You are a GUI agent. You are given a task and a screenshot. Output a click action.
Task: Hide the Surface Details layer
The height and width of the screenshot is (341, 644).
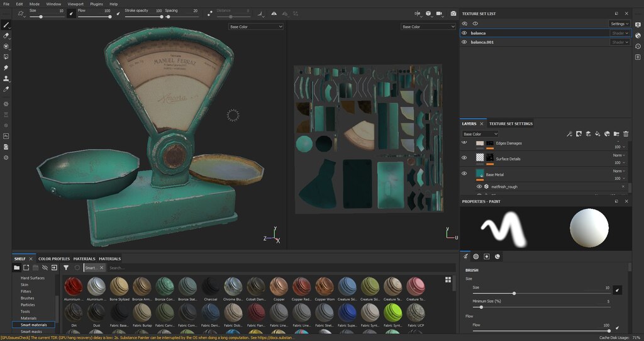[x=464, y=158]
